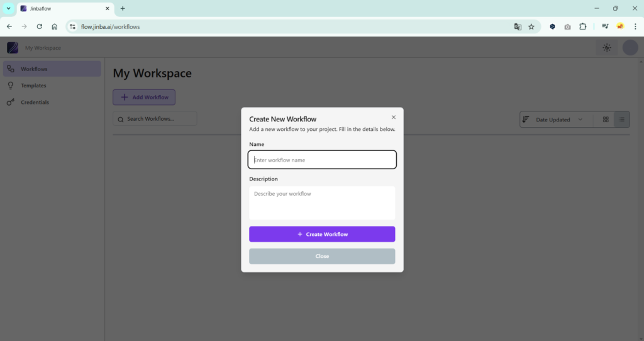This screenshot has width=644, height=341.
Task: Click the sort direction icon beside Date Updated
Action: [525, 120]
